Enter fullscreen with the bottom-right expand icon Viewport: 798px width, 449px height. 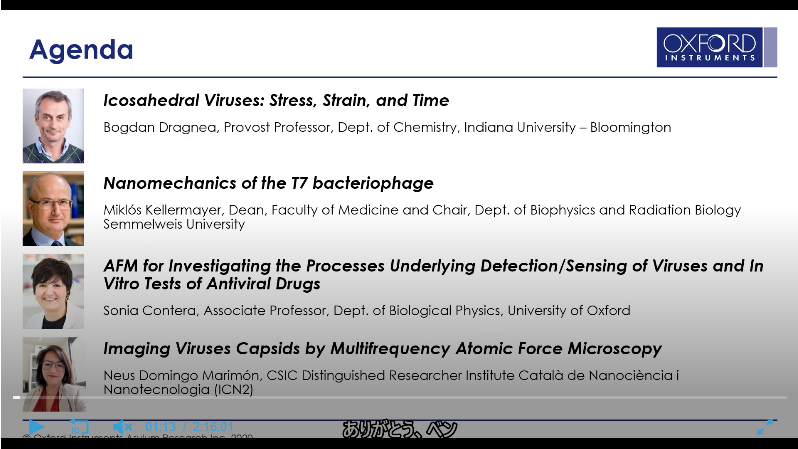pyautogui.click(x=765, y=426)
